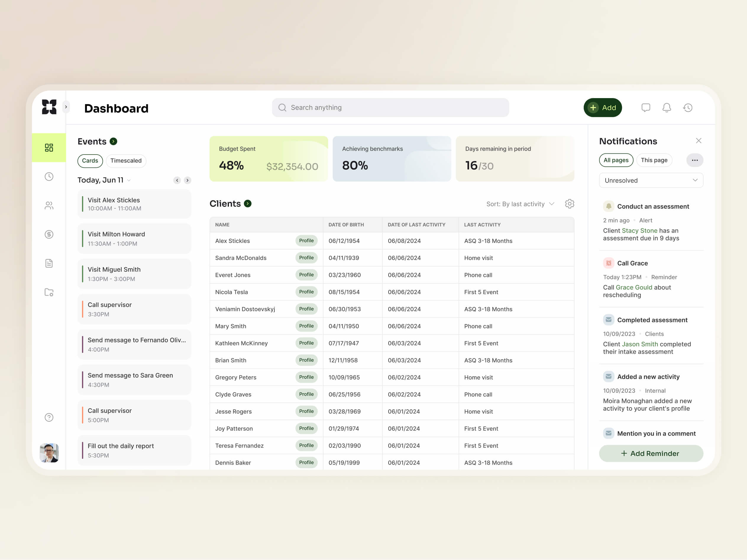Screen dimensions: 747x560
Task: Open the history clock icon in header
Action: (x=688, y=108)
